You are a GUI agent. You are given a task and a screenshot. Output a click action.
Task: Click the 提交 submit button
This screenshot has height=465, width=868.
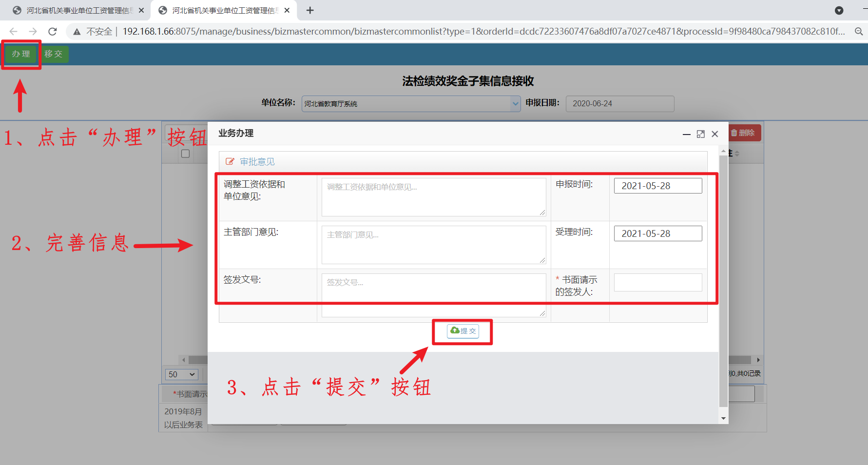click(x=463, y=331)
